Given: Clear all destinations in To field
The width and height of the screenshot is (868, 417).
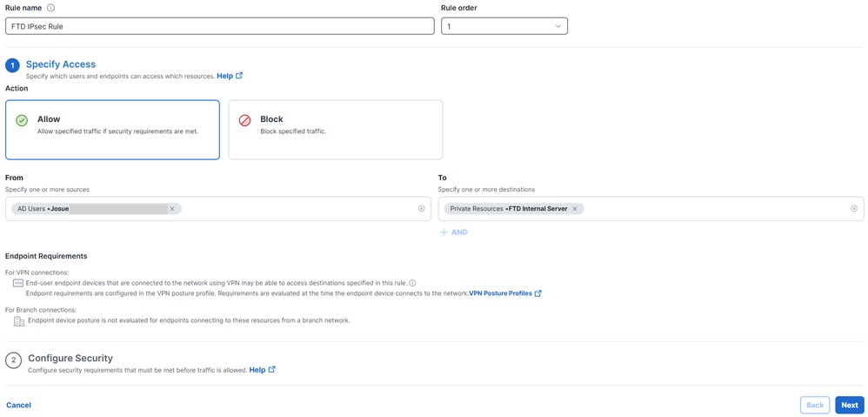Looking at the screenshot, I should tap(854, 209).
